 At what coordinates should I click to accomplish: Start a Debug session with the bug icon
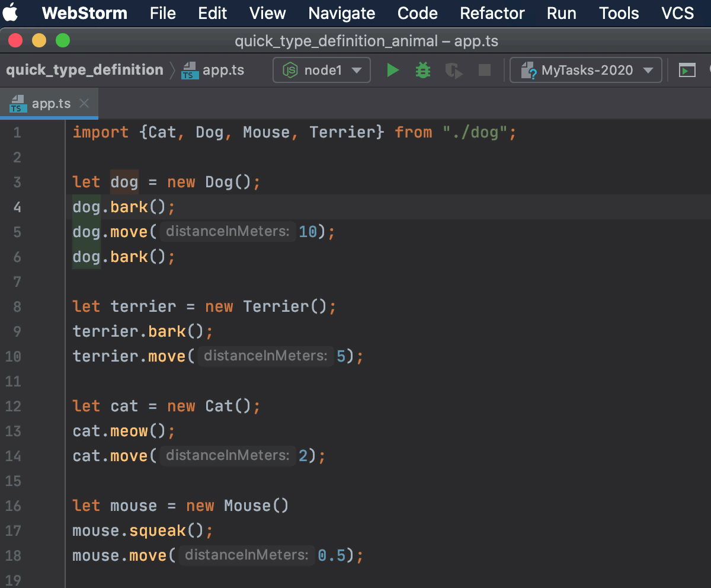[x=422, y=70]
